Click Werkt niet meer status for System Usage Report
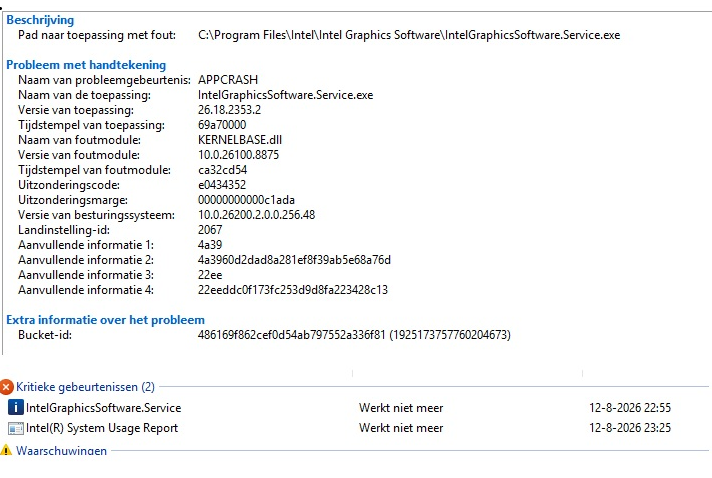 click(401, 428)
